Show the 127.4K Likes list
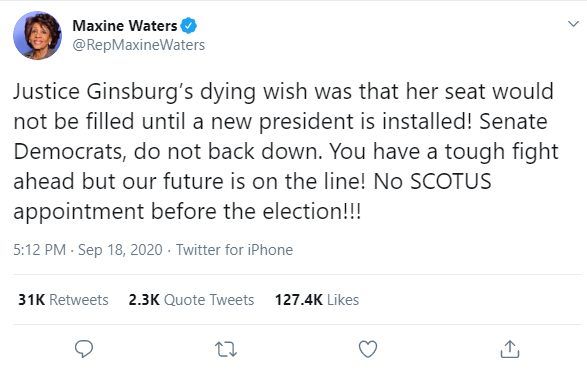587x371 pixels. click(317, 300)
